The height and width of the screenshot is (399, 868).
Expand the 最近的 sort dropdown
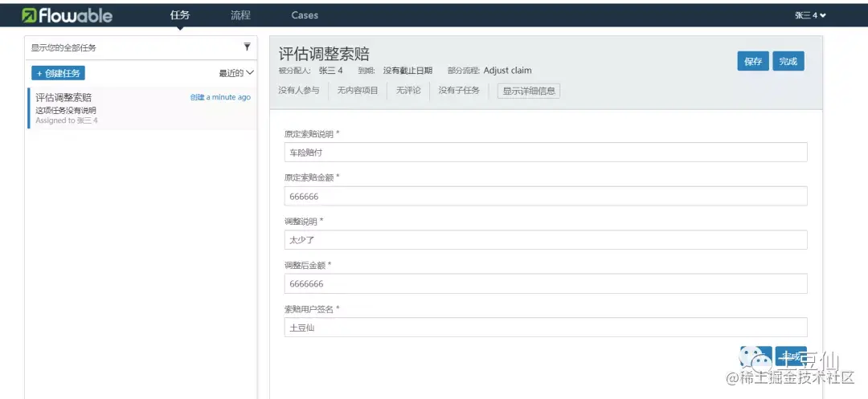point(236,73)
